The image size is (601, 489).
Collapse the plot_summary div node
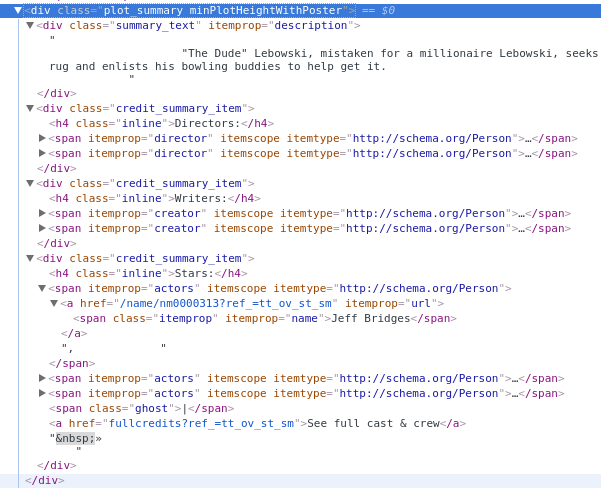click(18, 10)
